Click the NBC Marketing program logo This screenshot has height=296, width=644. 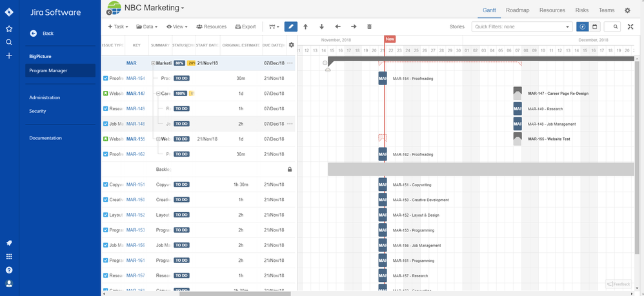click(x=114, y=7)
